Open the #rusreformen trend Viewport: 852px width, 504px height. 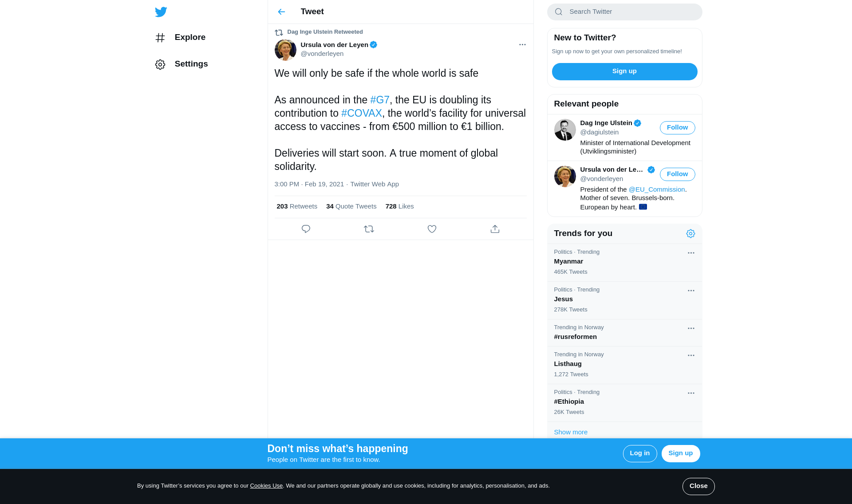click(x=624, y=333)
